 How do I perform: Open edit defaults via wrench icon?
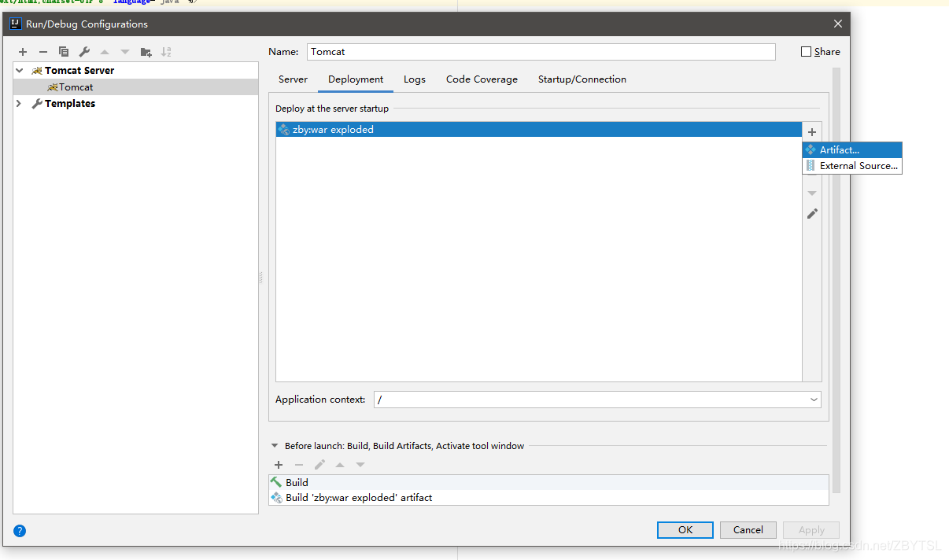(84, 52)
